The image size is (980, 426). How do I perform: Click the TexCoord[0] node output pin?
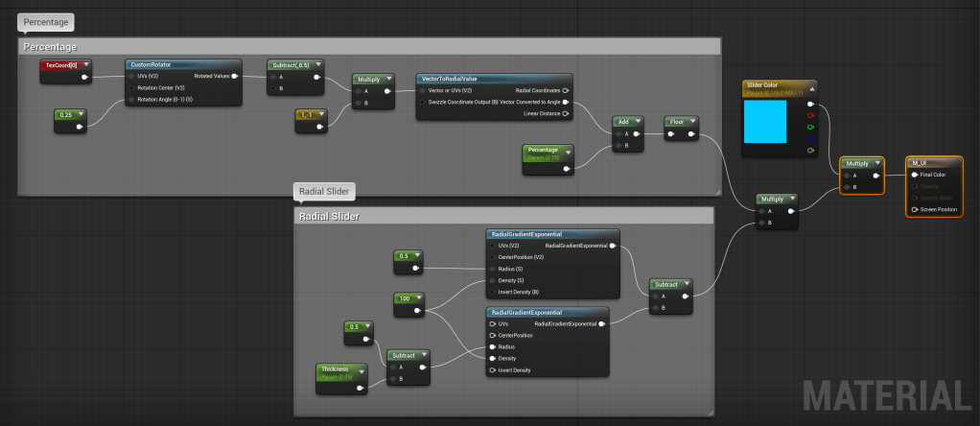coord(84,77)
